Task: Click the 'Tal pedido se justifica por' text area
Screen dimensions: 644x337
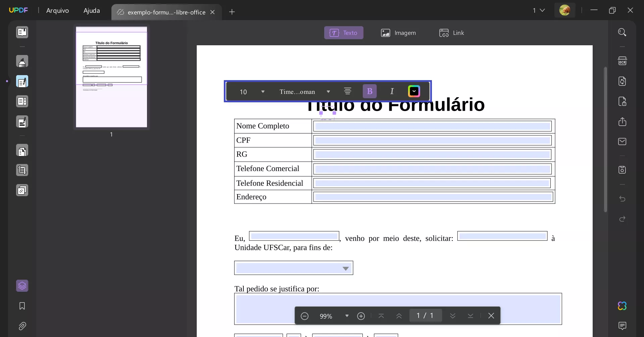Action: [x=398, y=309]
